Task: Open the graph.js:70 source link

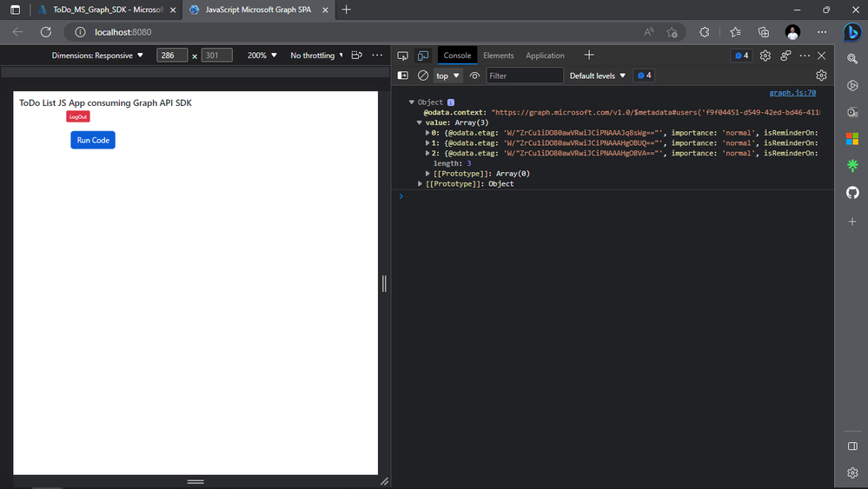Action: point(792,92)
